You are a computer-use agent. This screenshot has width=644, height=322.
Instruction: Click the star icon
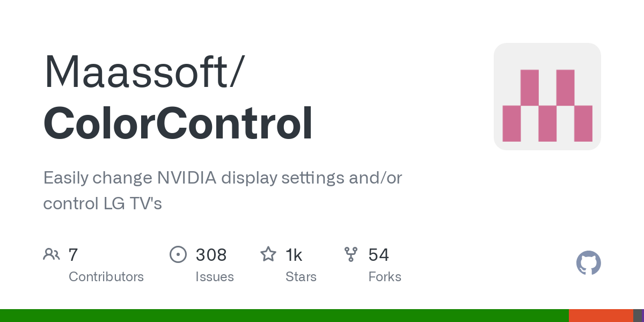tap(268, 254)
